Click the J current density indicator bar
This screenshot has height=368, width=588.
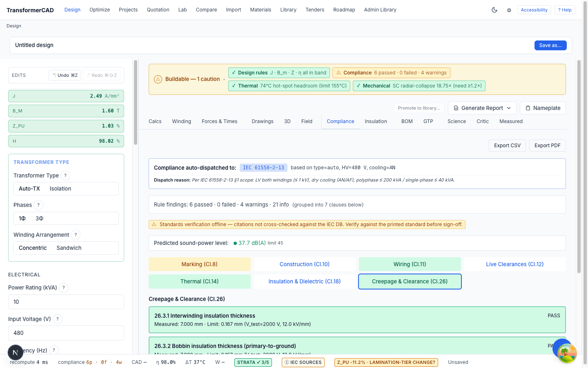66,96
